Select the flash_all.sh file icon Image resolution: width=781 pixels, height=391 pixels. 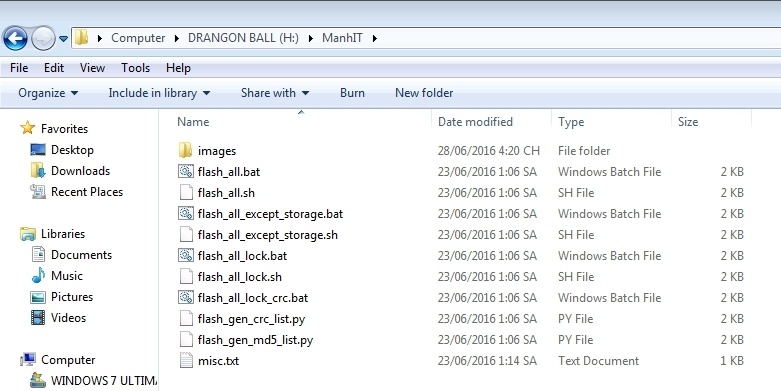point(186,192)
